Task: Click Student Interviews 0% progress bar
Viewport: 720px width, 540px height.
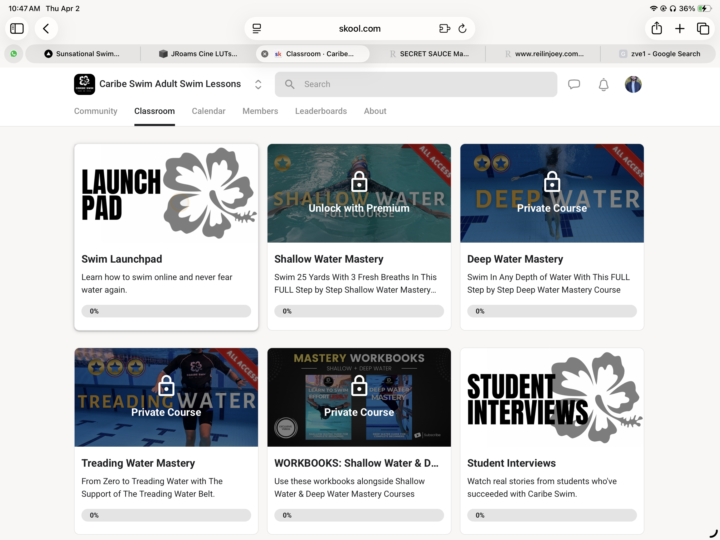Action: coord(552,515)
